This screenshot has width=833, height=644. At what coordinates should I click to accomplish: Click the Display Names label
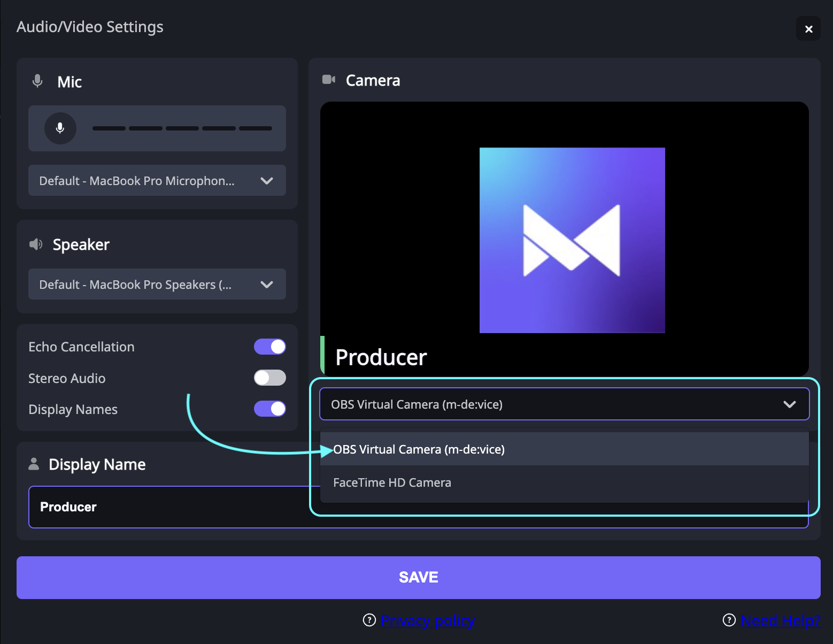(73, 409)
